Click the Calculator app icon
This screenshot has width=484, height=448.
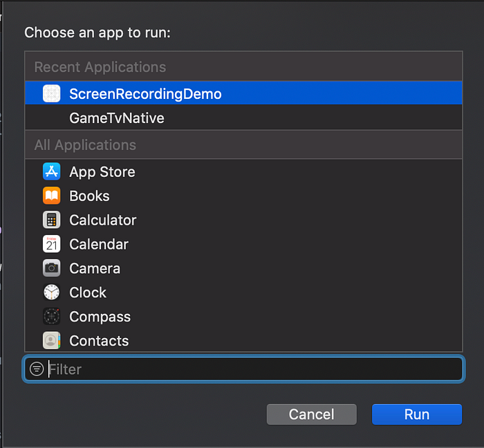(x=52, y=220)
